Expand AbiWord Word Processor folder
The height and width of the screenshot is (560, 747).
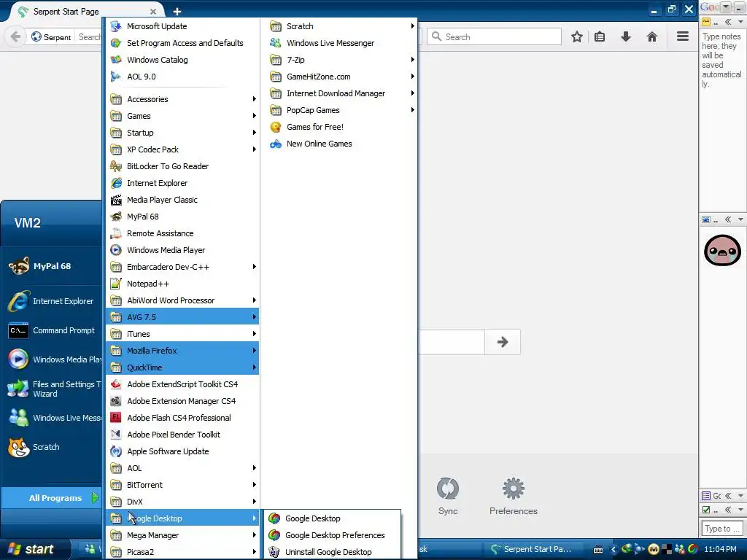(182, 300)
